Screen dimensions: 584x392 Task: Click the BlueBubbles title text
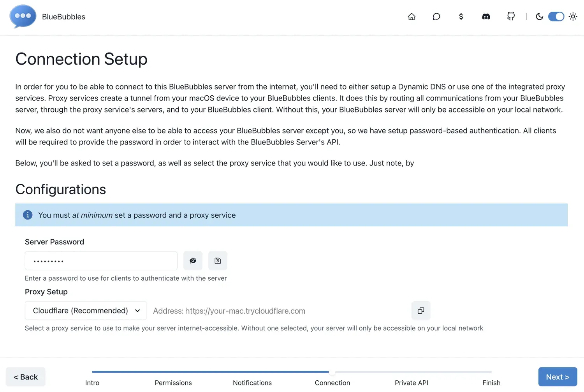click(x=63, y=17)
